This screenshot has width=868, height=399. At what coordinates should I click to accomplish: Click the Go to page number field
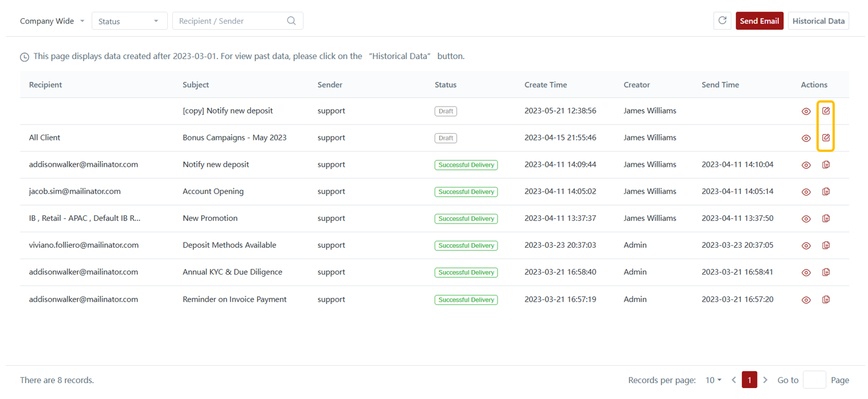[814, 380]
